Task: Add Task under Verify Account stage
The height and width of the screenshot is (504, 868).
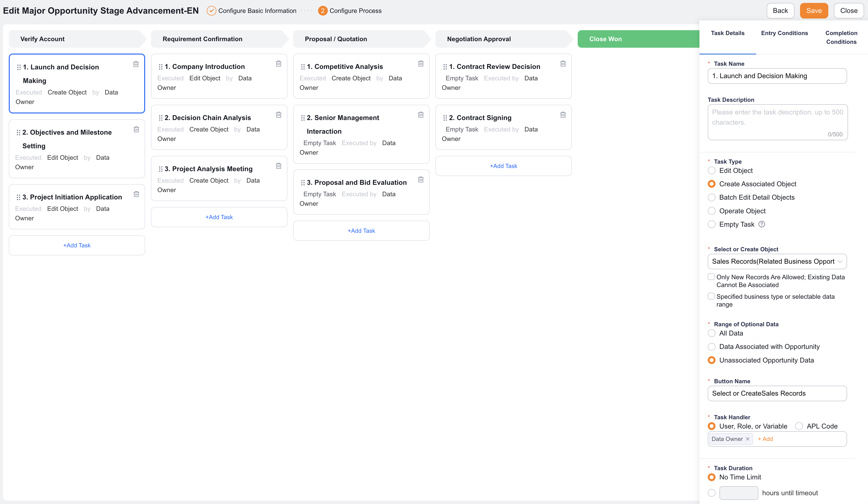Action: pos(77,245)
